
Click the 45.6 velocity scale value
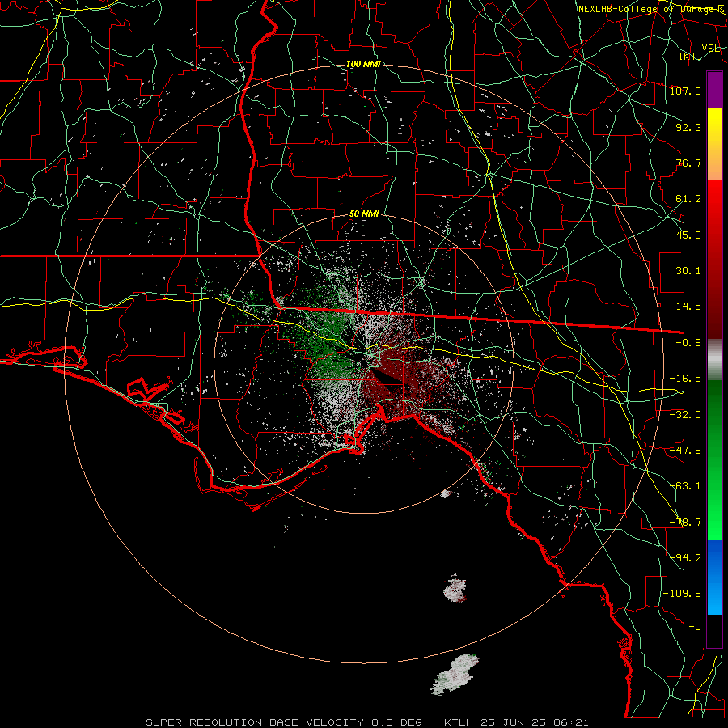[x=688, y=235]
